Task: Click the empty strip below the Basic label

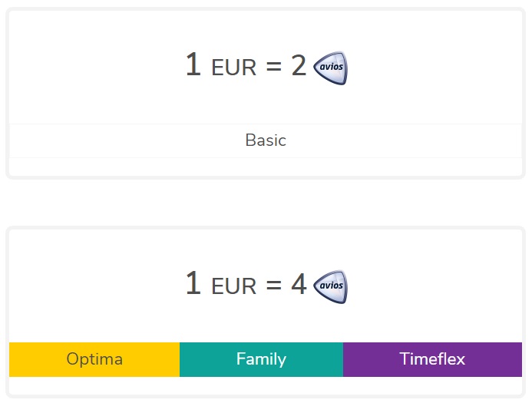Action: tap(266, 167)
